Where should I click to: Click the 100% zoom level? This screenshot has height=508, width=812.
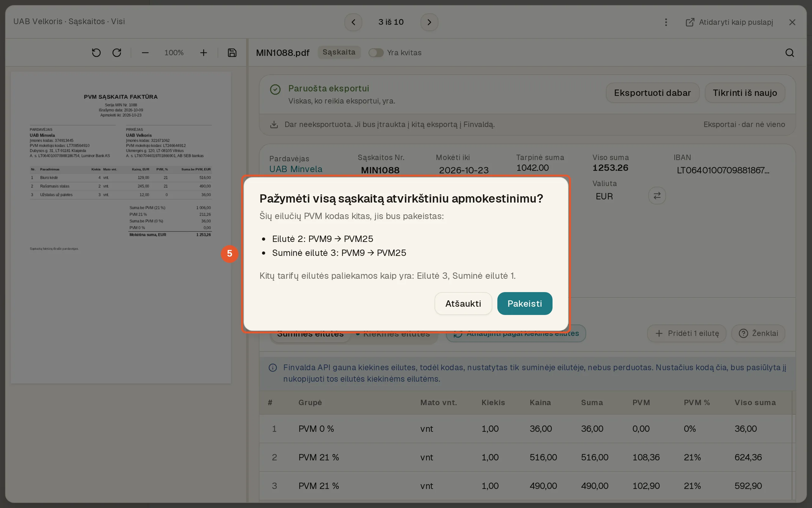(x=174, y=53)
